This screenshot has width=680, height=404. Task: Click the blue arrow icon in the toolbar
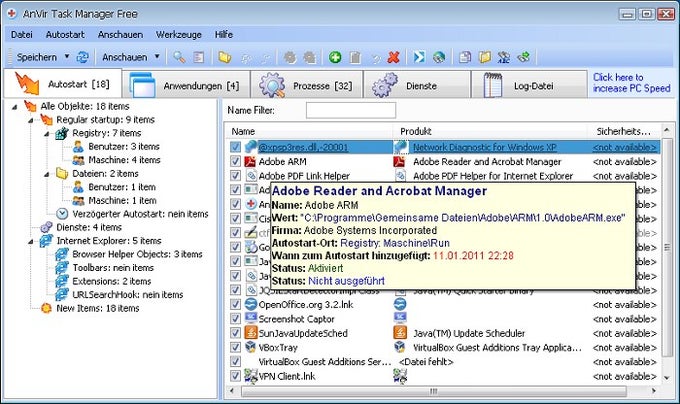tap(419, 57)
